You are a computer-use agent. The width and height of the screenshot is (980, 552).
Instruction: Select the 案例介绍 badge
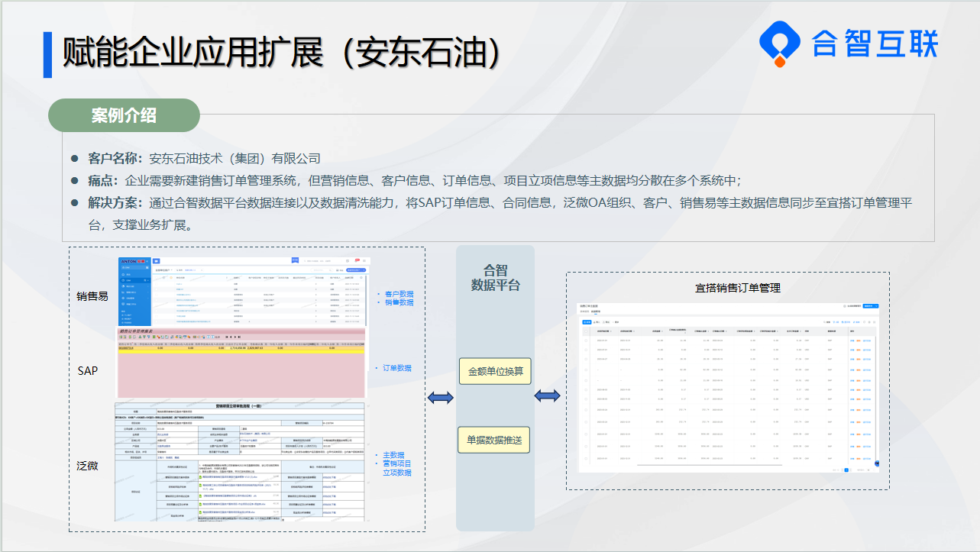124,115
